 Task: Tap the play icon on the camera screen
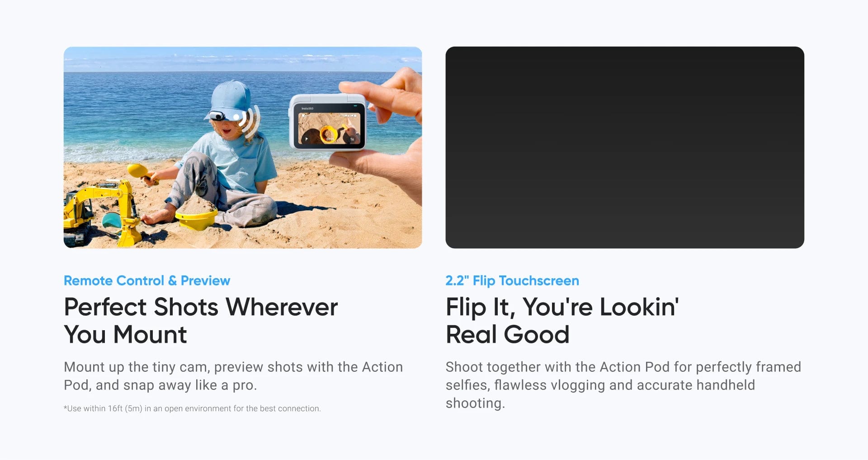tap(307, 139)
